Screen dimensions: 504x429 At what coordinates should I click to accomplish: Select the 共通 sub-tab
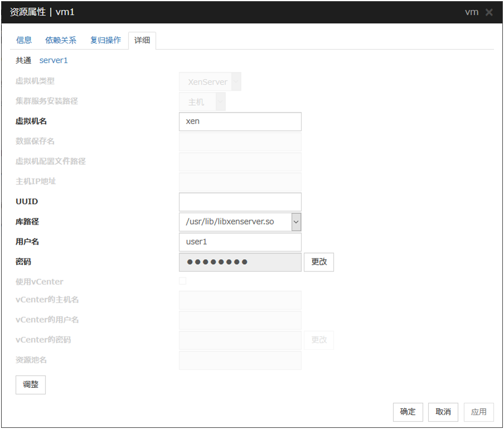pyautogui.click(x=23, y=60)
